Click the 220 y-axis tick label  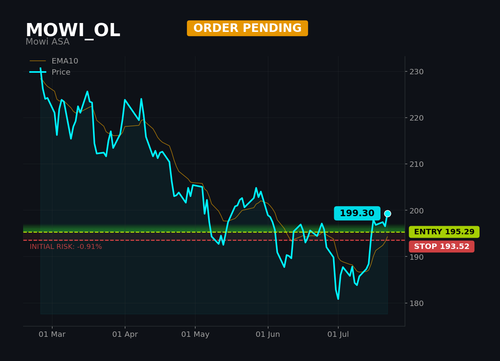pyautogui.click(x=417, y=118)
